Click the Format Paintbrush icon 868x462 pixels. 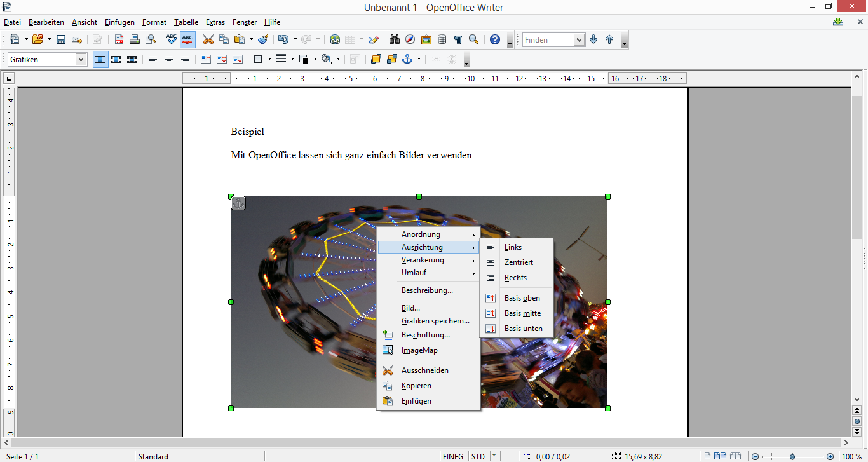(263, 39)
